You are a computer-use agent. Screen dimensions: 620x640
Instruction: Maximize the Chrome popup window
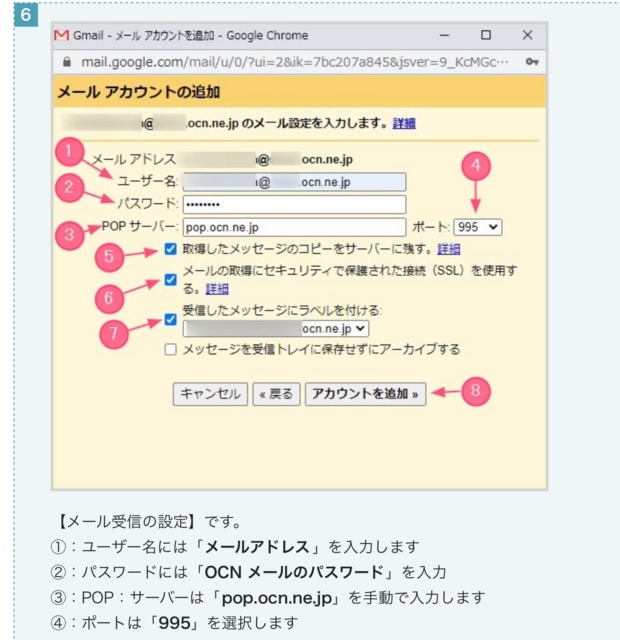(486, 34)
